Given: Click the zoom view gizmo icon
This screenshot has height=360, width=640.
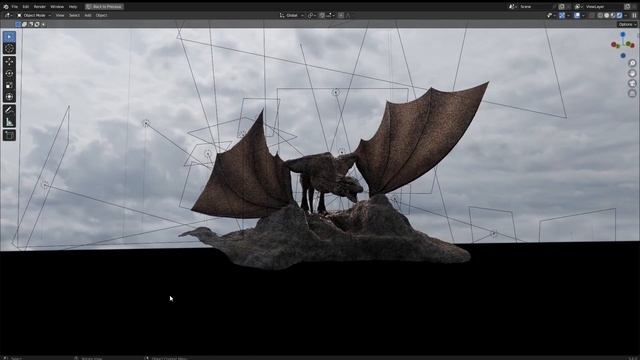Looking at the screenshot, I should pos(632,63).
